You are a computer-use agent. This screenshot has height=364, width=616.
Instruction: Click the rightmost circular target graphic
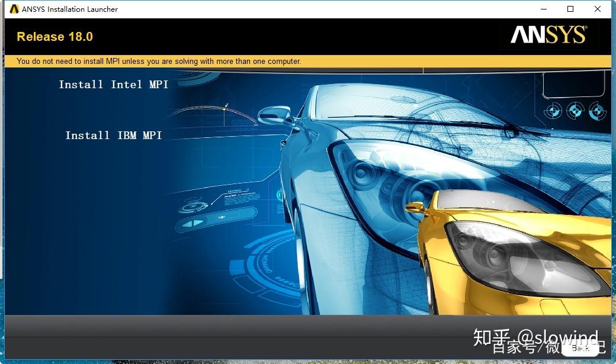click(x=596, y=110)
